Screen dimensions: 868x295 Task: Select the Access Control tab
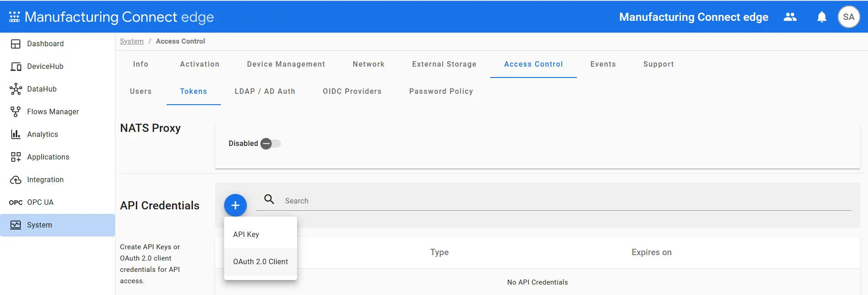click(x=533, y=64)
